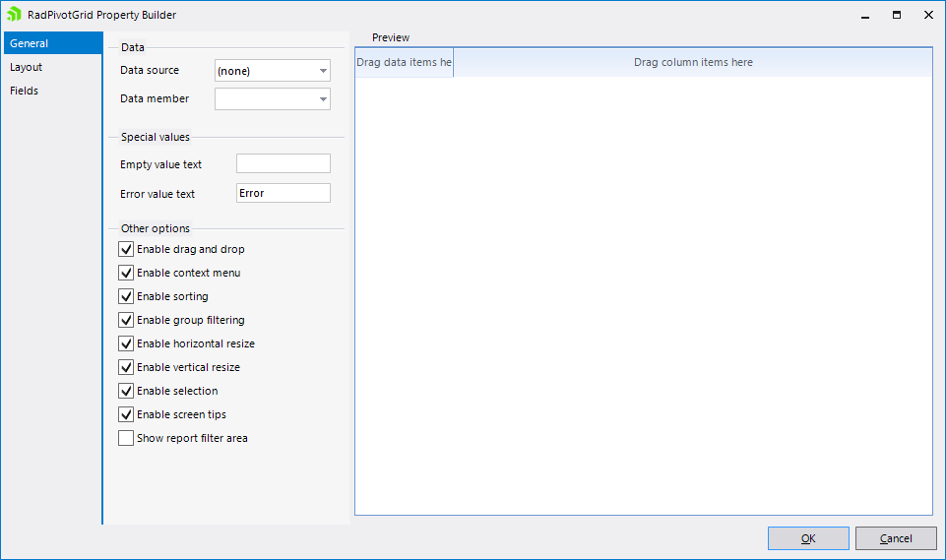Screen dimensions: 946x560
Task: Click the 'Special values' group heading
Action: (x=156, y=137)
